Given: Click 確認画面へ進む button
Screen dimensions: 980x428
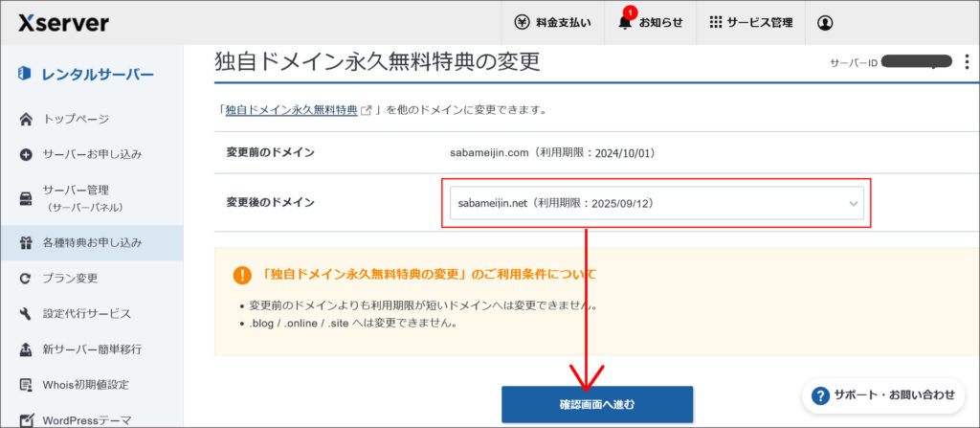Looking at the screenshot, I should (x=597, y=404).
